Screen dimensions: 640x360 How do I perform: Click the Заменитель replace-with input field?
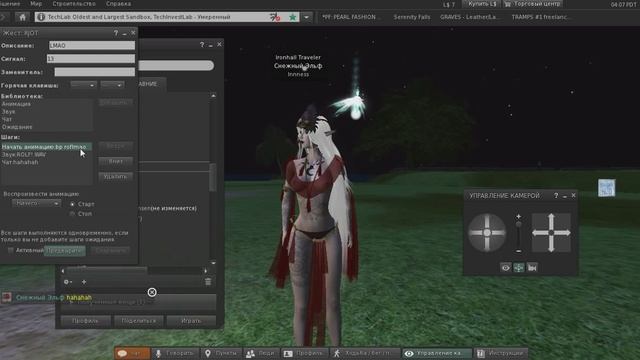[95, 72]
